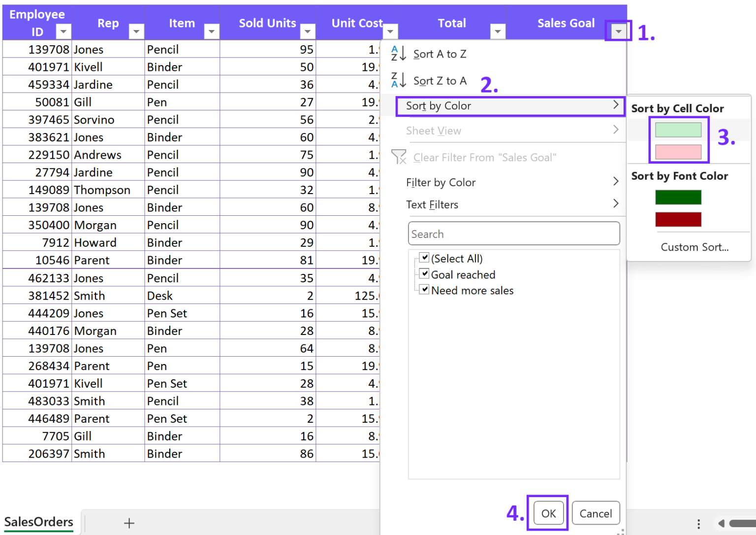
Task: Click the Clear Filter funnel icon
Action: (x=399, y=157)
